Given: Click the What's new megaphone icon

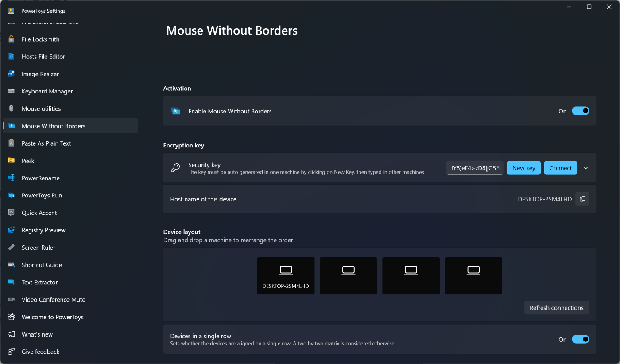Looking at the screenshot, I should coord(12,334).
